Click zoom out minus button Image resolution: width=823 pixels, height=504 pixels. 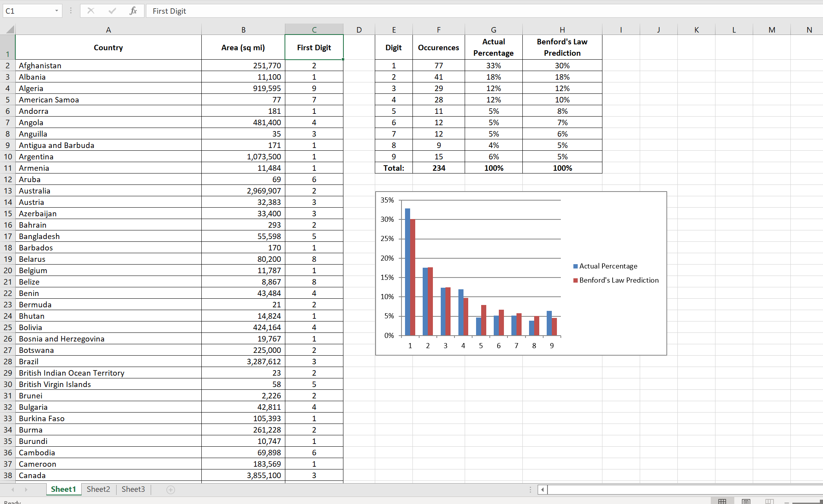(787, 502)
